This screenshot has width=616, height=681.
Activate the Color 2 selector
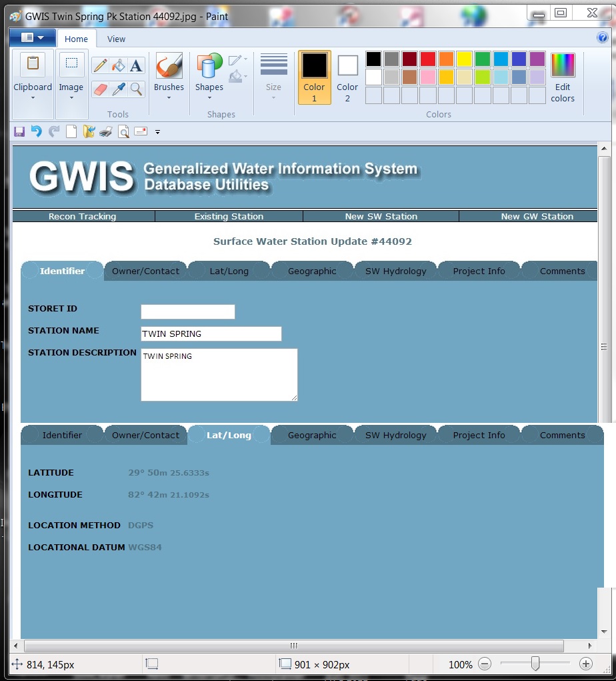click(x=347, y=77)
